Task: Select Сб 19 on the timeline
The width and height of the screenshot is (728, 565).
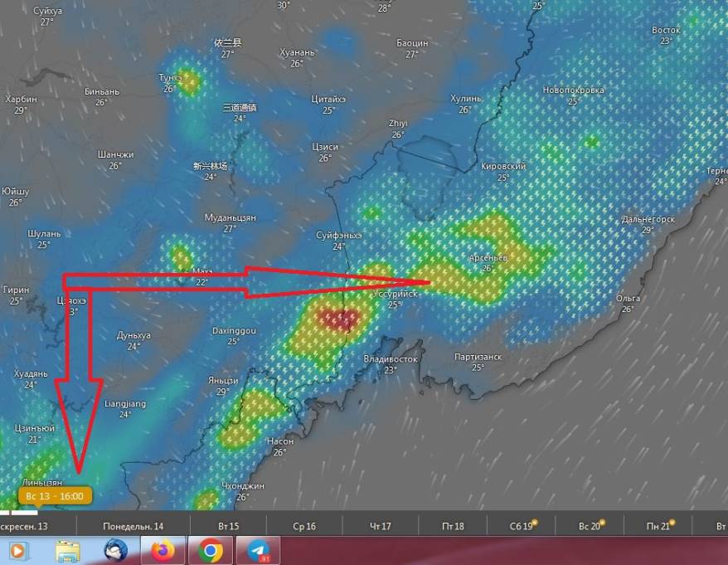Action: tap(522, 526)
